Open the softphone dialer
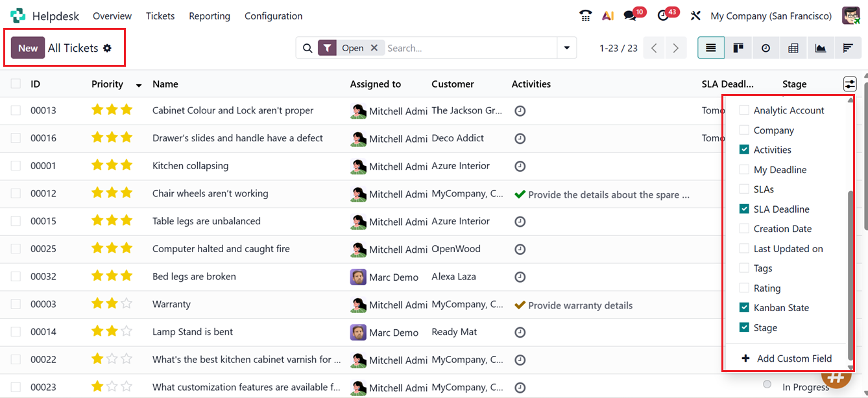Image resolution: width=868 pixels, height=398 pixels. click(x=585, y=16)
